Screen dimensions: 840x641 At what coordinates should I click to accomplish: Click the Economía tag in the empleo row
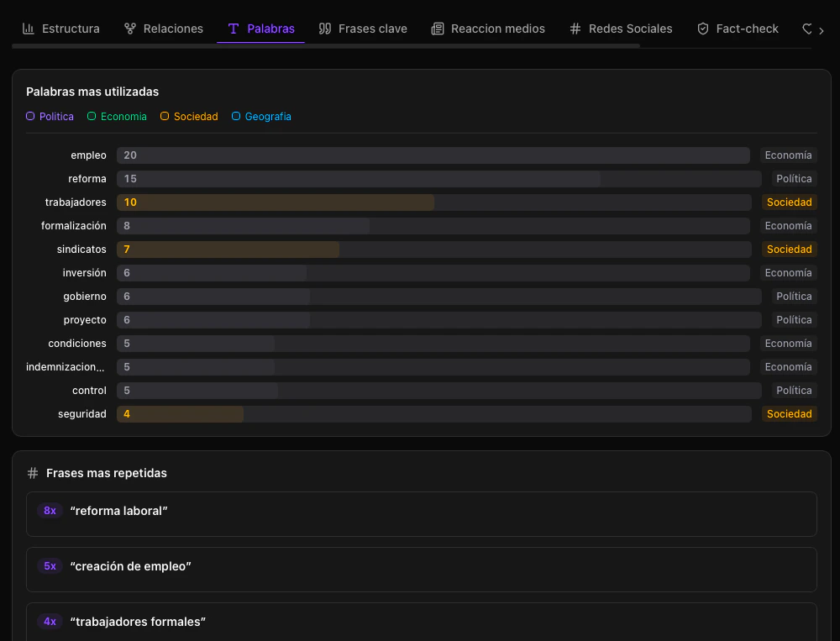[x=788, y=155]
